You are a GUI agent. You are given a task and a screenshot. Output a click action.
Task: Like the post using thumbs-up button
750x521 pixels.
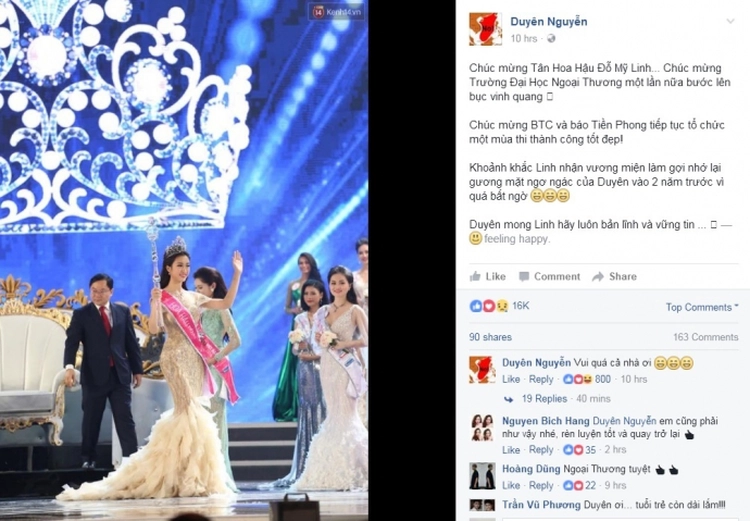click(487, 277)
